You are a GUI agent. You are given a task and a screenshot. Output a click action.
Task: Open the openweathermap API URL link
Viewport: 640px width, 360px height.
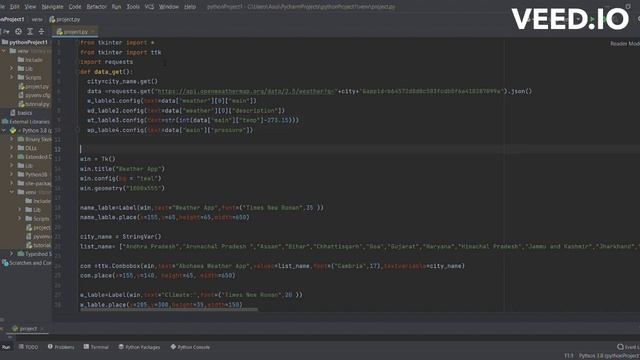click(246, 91)
